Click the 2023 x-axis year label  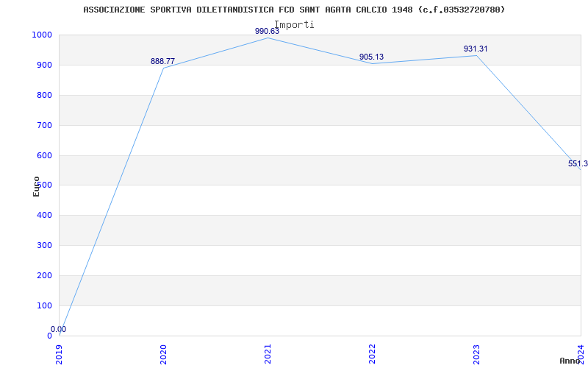coord(476,355)
